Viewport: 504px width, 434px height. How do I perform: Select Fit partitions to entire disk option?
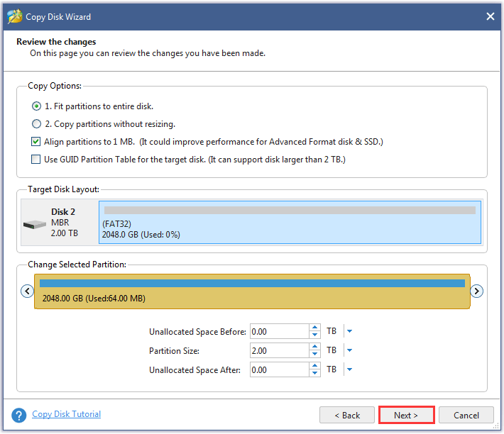click(37, 106)
